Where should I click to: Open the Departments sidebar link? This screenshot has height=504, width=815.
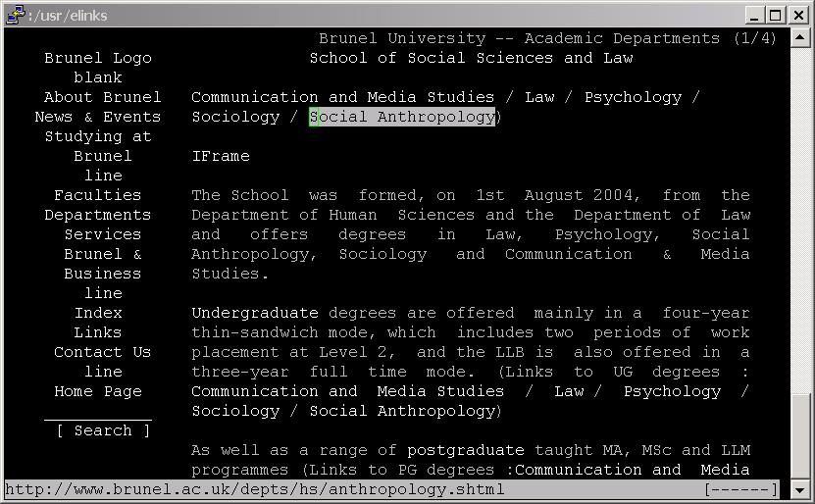pyautogui.click(x=97, y=215)
